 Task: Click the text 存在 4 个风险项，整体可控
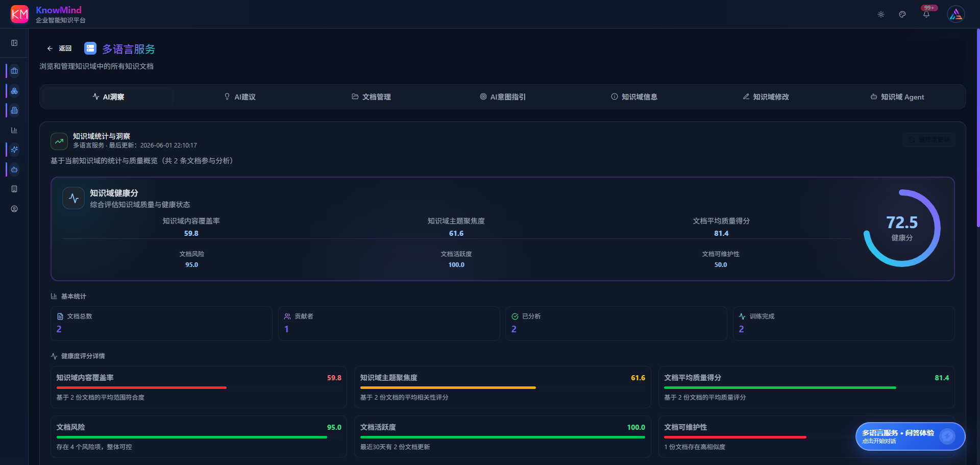[x=94, y=447]
